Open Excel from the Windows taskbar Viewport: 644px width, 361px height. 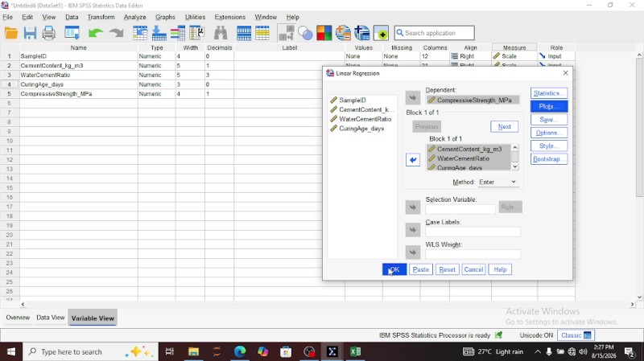tap(355, 351)
